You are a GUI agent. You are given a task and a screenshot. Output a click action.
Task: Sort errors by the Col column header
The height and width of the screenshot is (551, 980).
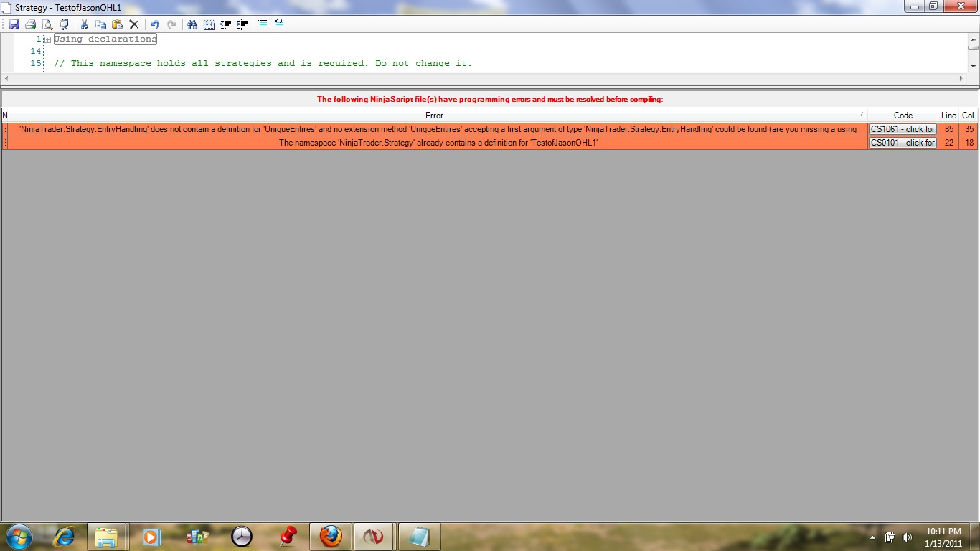click(969, 116)
